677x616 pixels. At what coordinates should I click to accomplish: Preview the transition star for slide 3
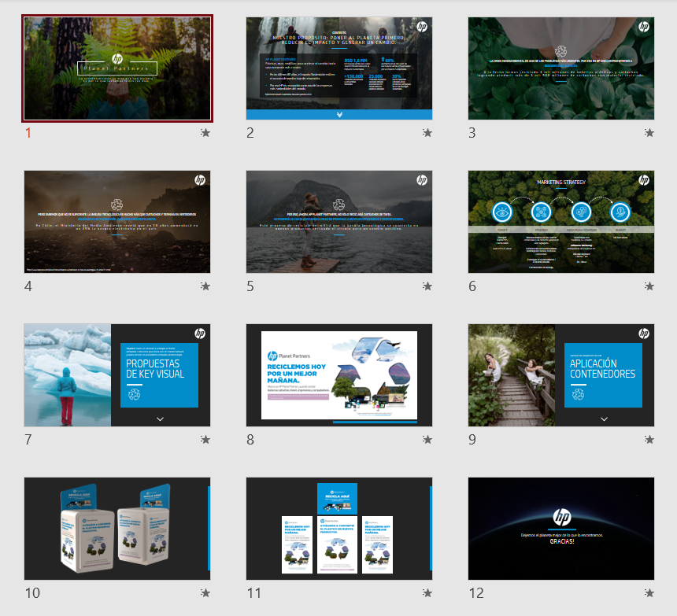coord(649,133)
